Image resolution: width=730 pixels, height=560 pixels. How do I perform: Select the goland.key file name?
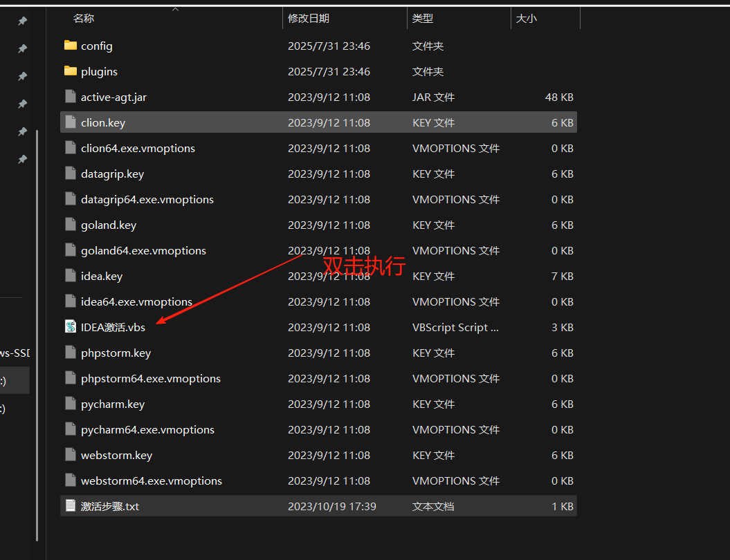tap(109, 225)
